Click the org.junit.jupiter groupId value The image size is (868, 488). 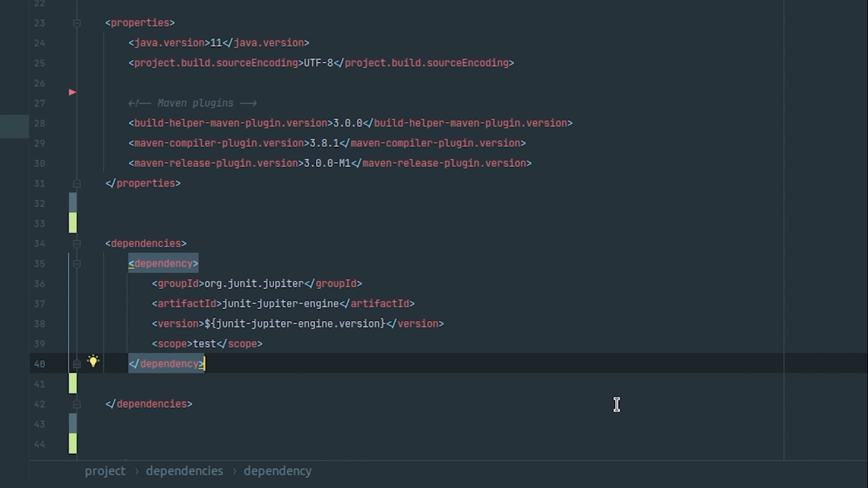pos(254,283)
